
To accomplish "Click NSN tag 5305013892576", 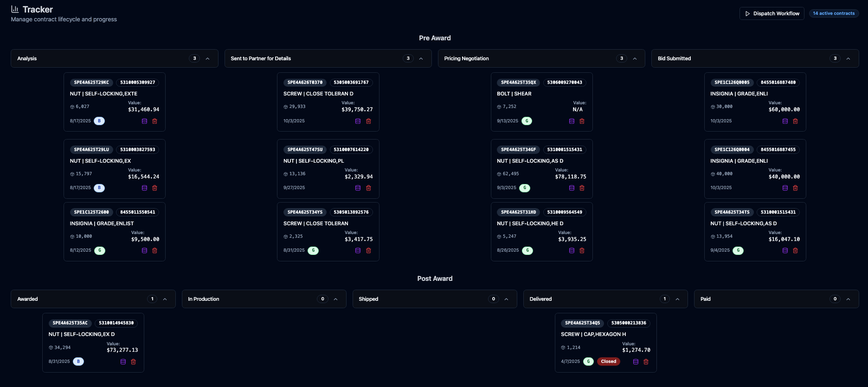I will click(351, 212).
